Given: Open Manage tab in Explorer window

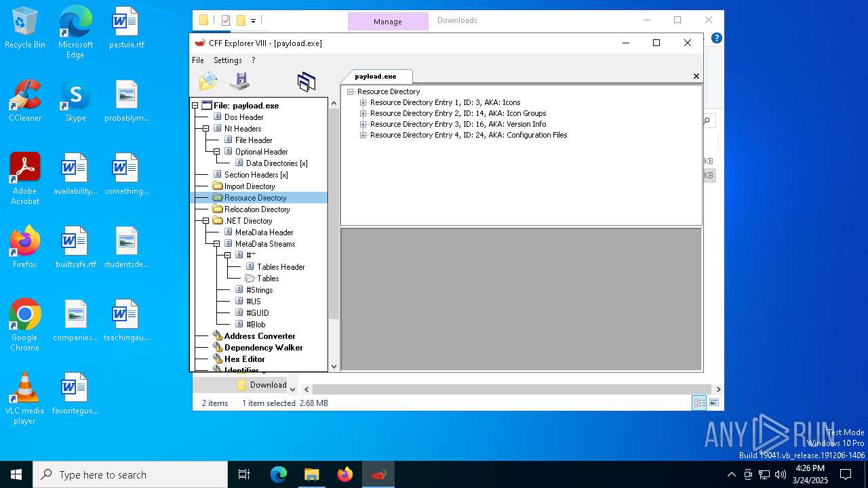Looking at the screenshot, I should coord(388,22).
